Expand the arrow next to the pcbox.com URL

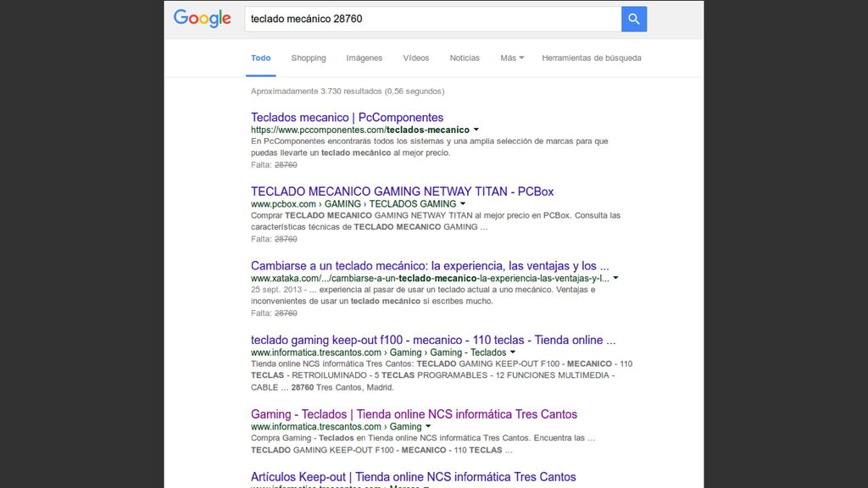click(x=463, y=204)
